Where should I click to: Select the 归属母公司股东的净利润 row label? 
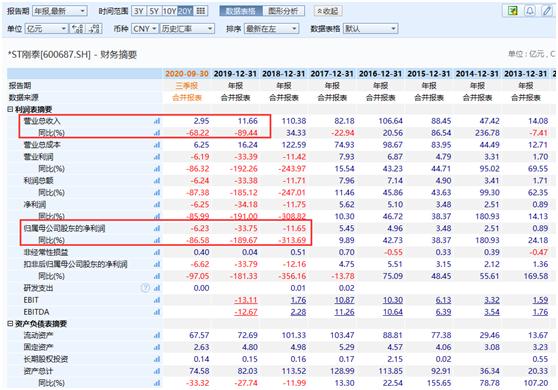64,228
